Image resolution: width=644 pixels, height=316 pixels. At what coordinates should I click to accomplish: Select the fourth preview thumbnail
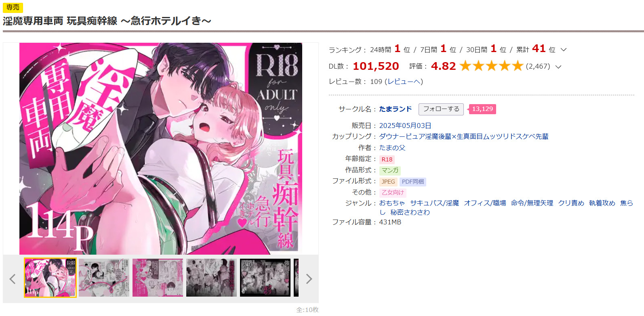pos(211,278)
